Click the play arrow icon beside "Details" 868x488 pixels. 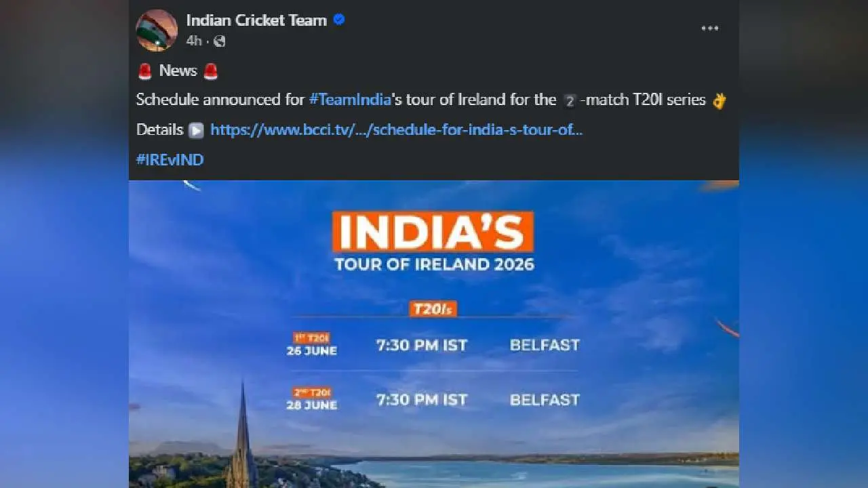pyautogui.click(x=196, y=130)
